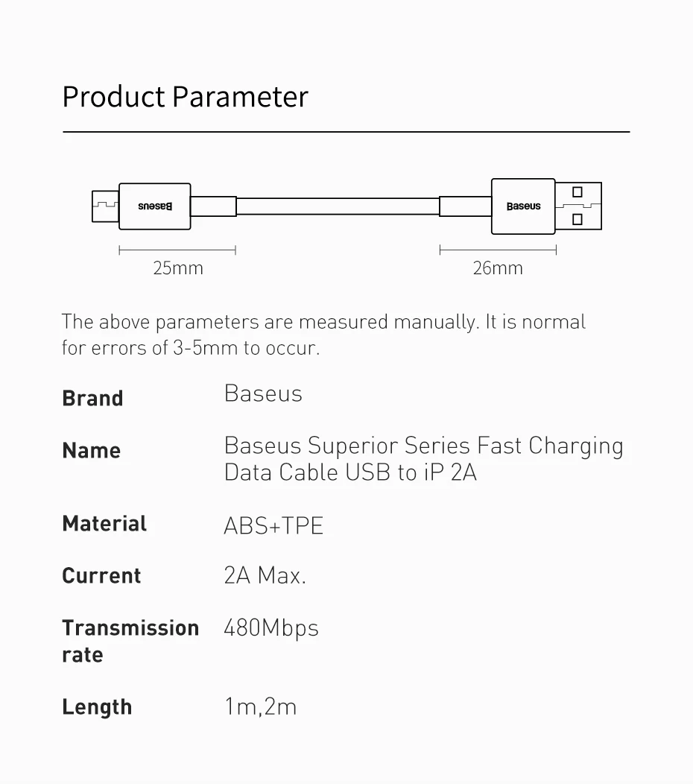Click the Product Parameter heading

pos(185,97)
